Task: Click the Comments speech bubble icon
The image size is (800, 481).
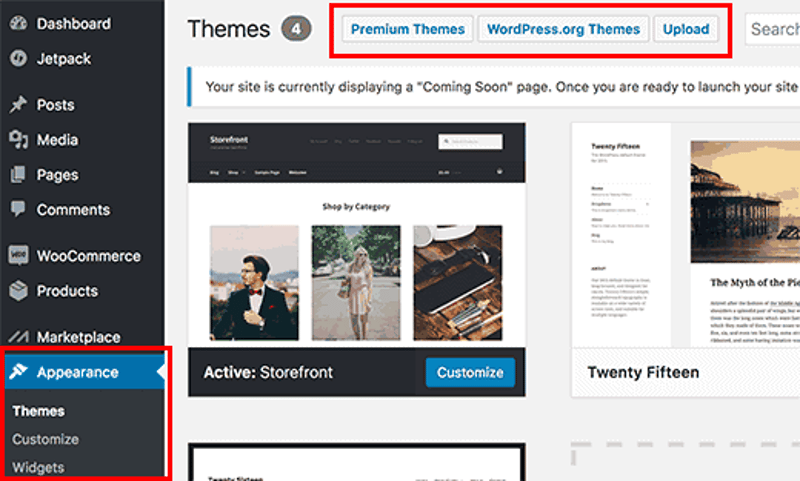Action: (18, 209)
